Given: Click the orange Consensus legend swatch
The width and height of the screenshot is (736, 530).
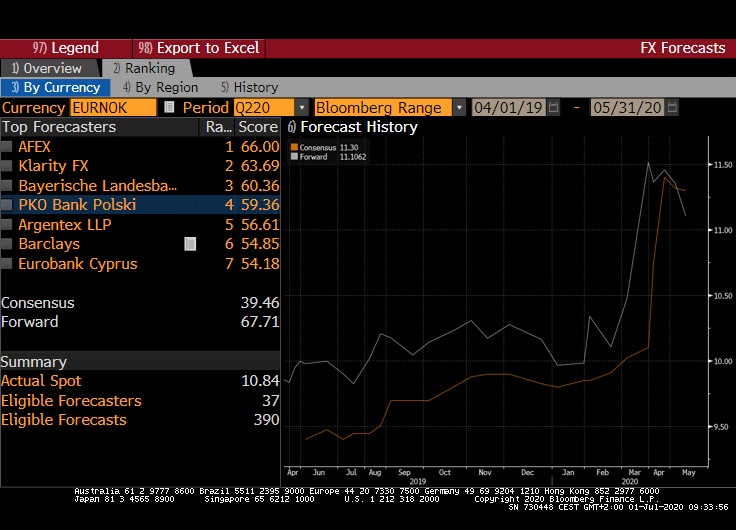Looking at the screenshot, I should click(294, 148).
